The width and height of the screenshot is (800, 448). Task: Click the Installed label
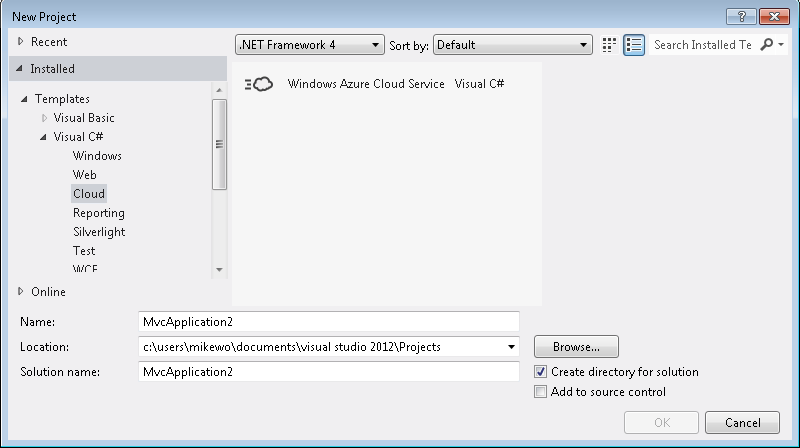click(52, 69)
